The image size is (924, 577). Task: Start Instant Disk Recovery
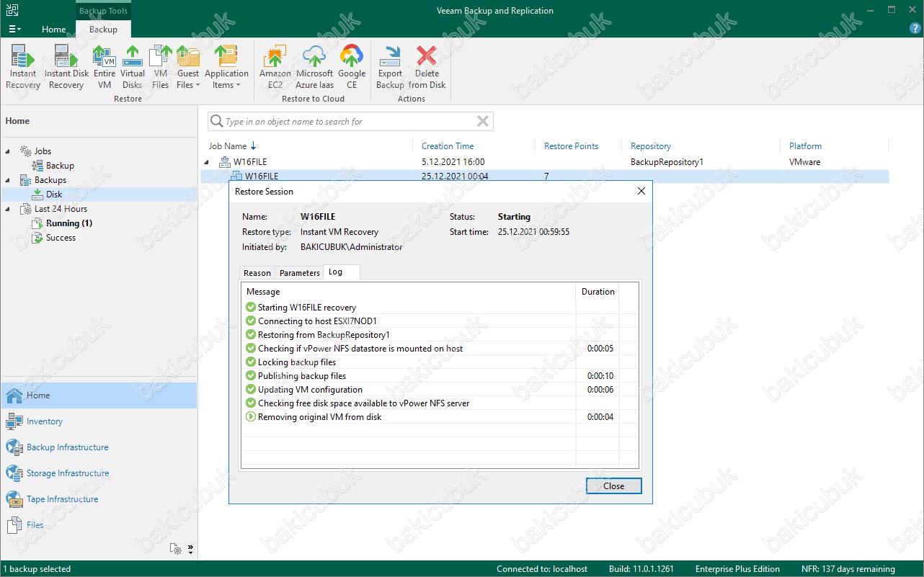66,67
